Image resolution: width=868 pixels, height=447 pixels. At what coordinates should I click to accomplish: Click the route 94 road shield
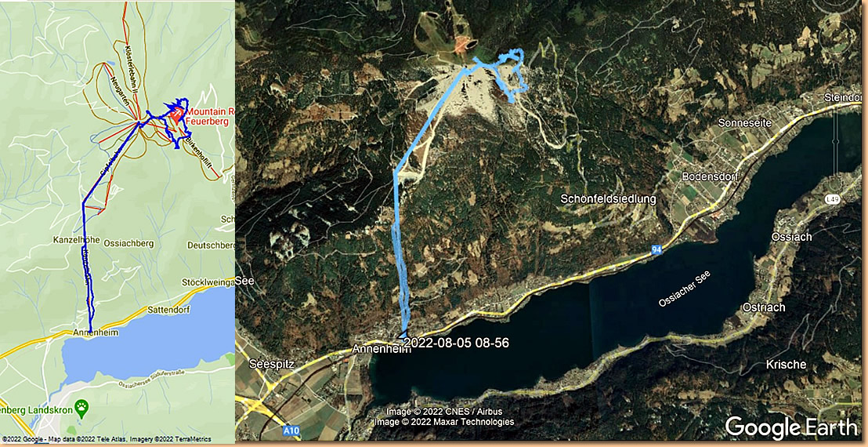click(656, 250)
